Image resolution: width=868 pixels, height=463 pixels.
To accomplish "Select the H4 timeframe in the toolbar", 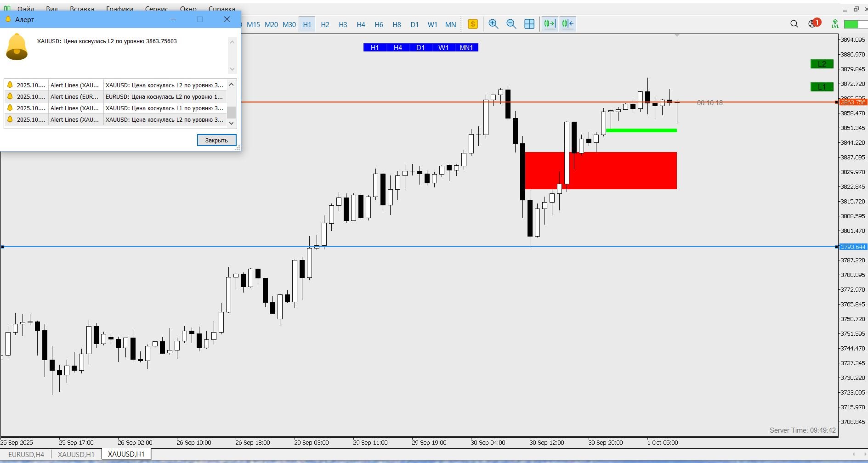I will coord(361,24).
